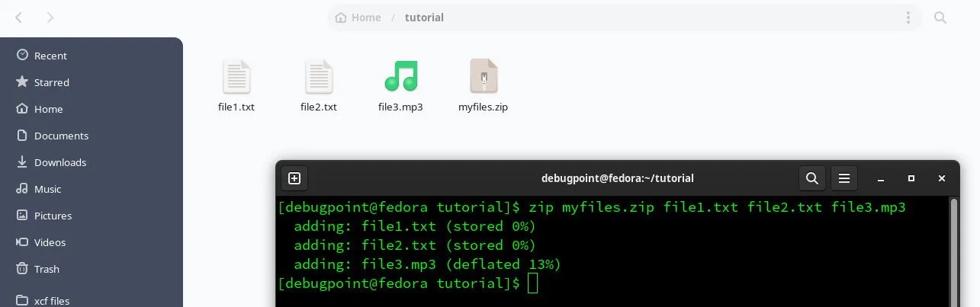Image resolution: width=980 pixels, height=307 pixels.
Task: Click Home in the path bar
Action: pyautogui.click(x=358, y=18)
